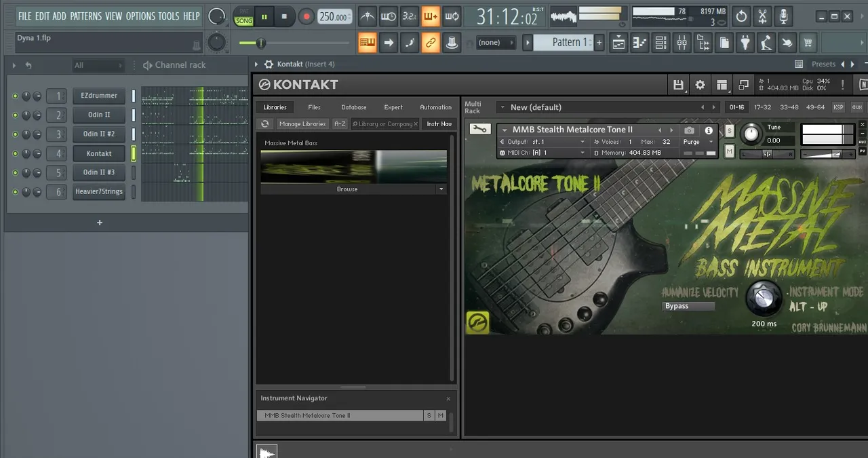The image size is (868, 458).
Task: Toggle loop recording icon
Action: [451, 16]
